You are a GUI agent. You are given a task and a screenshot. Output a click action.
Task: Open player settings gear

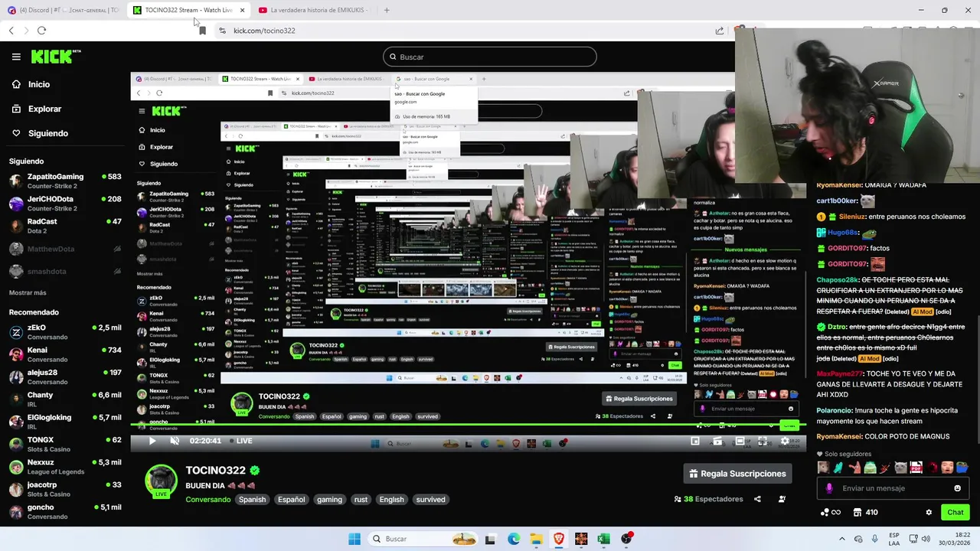pyautogui.click(x=784, y=442)
